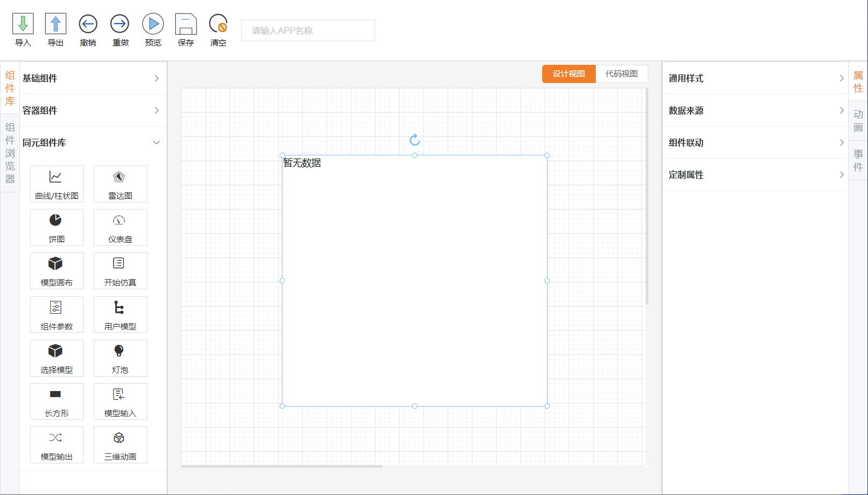Save using the 保存 disk icon
The image size is (868, 495).
[186, 24]
